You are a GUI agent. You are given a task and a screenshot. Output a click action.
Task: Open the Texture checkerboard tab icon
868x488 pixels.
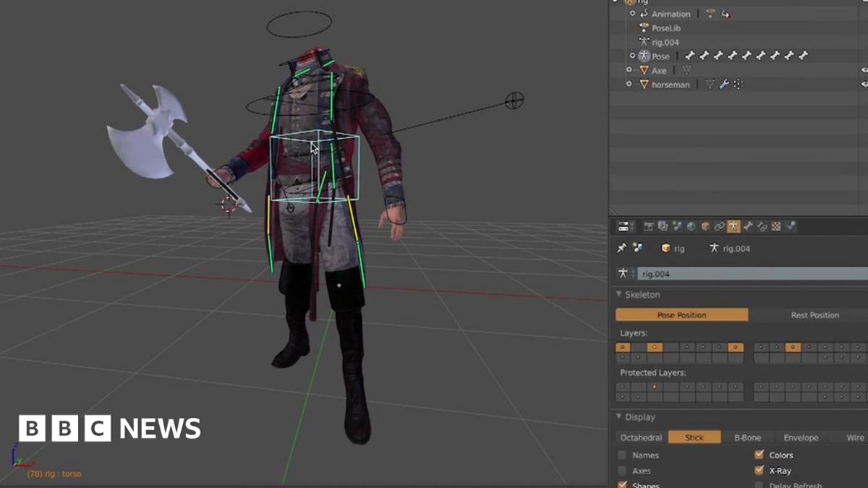(776, 226)
